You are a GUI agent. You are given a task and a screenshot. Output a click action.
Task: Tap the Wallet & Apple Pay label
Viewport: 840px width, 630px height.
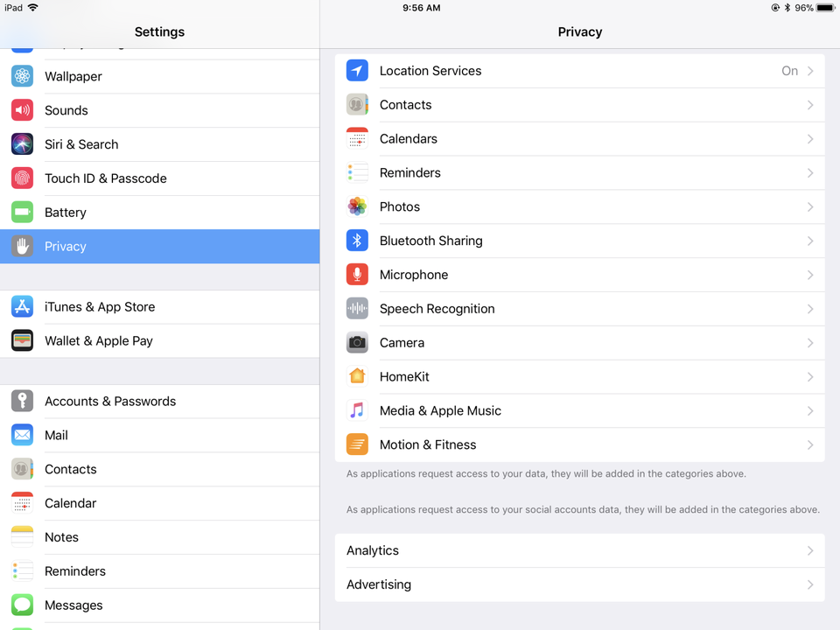[x=99, y=340]
